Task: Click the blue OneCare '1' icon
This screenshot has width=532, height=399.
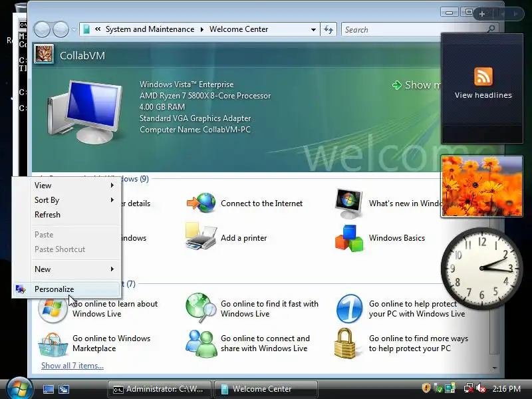Action: (x=349, y=309)
